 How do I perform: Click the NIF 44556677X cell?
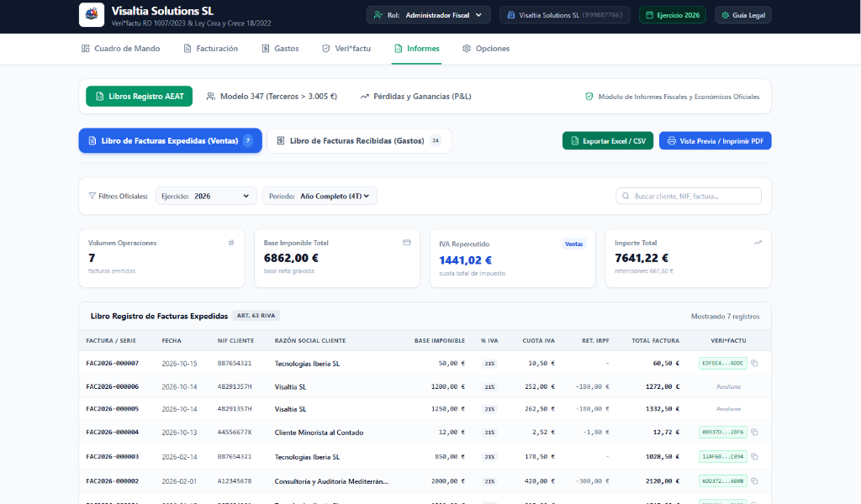coord(235,432)
